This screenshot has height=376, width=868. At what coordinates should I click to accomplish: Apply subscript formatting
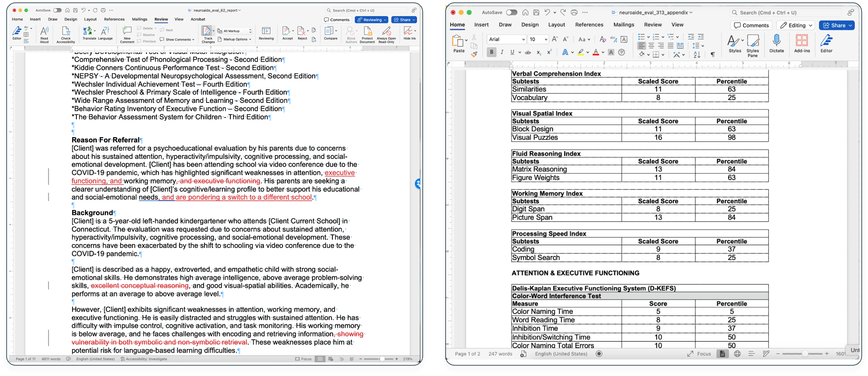(539, 52)
